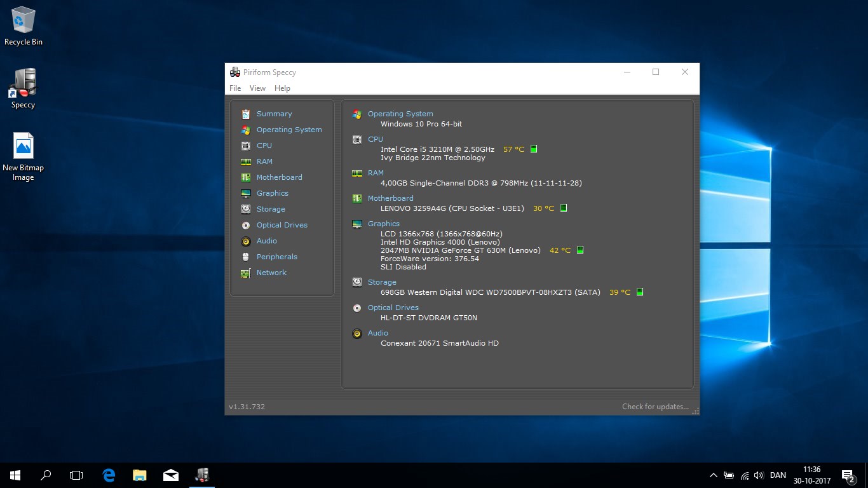Open taskbar search magnifier
The image size is (868, 488).
pos(46,475)
